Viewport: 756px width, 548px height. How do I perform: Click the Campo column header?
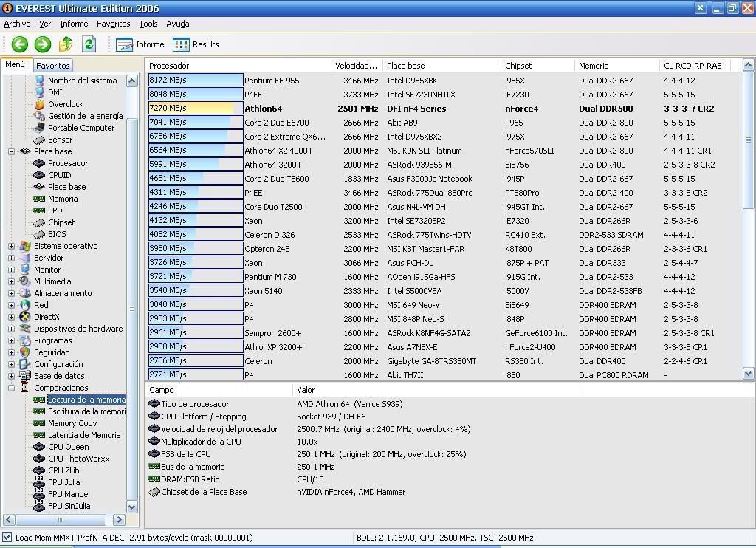coord(219,390)
